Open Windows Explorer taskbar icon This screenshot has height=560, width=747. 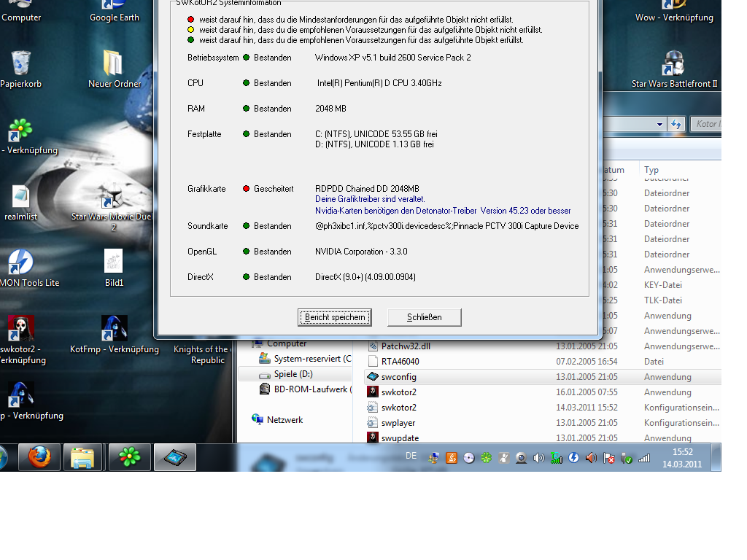pos(82,458)
